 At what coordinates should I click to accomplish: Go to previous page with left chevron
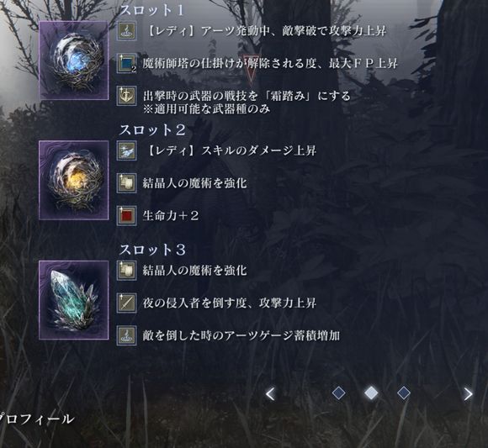[x=270, y=394]
